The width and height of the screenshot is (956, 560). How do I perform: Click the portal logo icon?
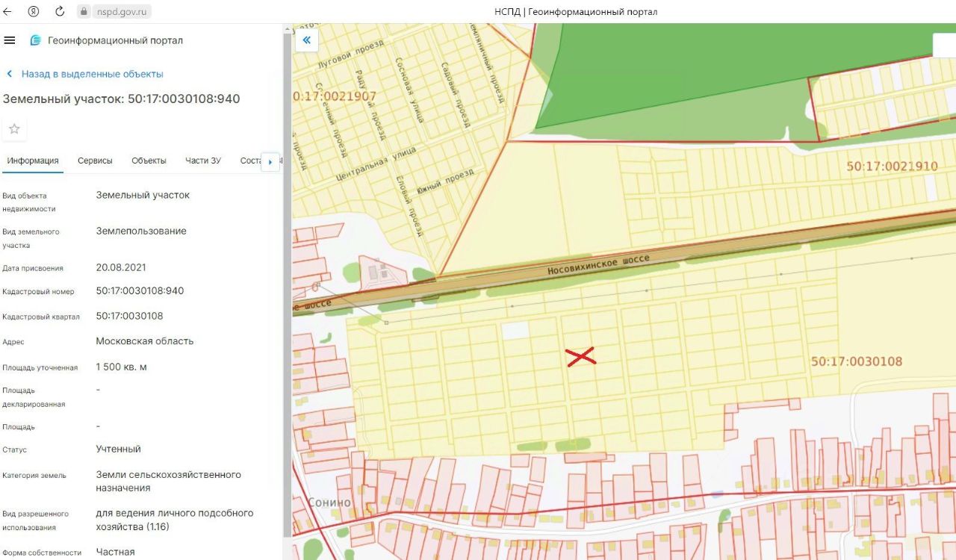35,40
